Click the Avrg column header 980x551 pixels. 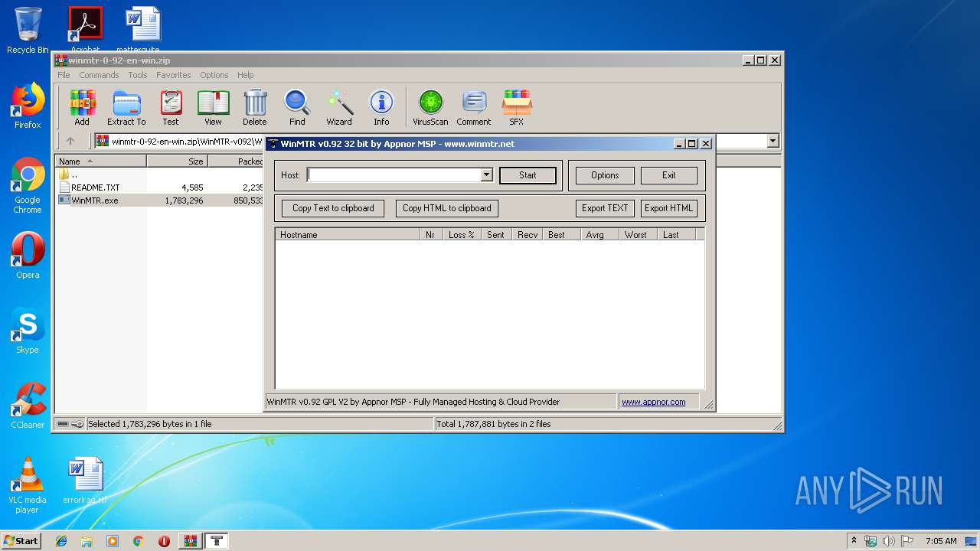pos(599,235)
